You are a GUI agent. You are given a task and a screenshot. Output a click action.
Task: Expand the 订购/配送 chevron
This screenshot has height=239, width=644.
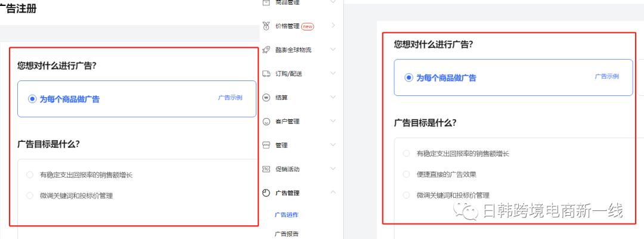(333, 73)
